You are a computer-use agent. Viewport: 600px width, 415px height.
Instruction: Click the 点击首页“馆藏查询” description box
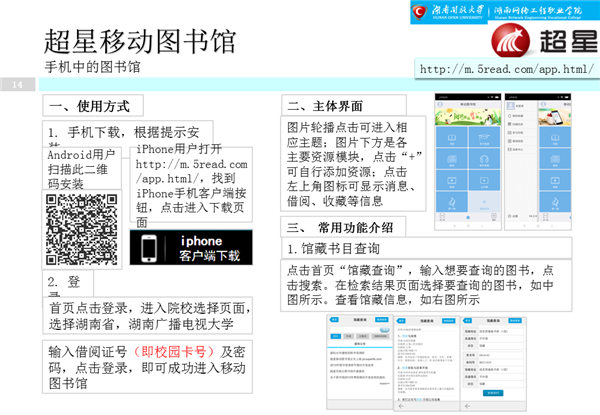(x=426, y=285)
